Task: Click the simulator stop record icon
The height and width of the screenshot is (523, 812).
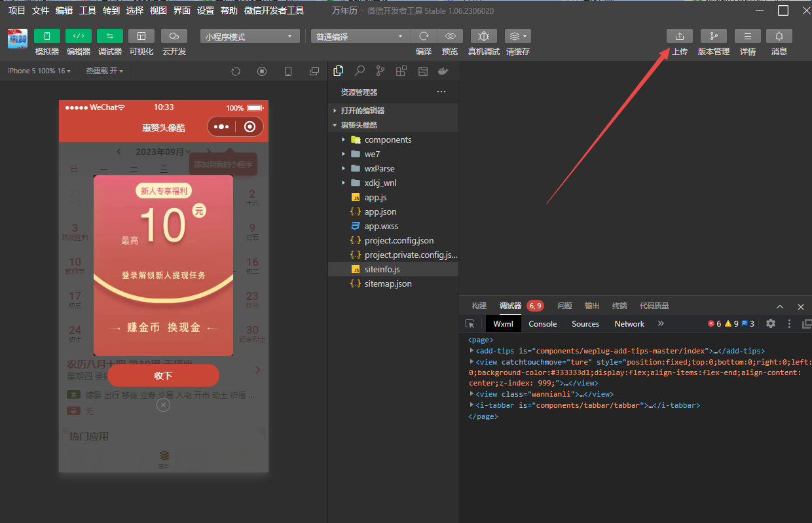Action: (262, 71)
